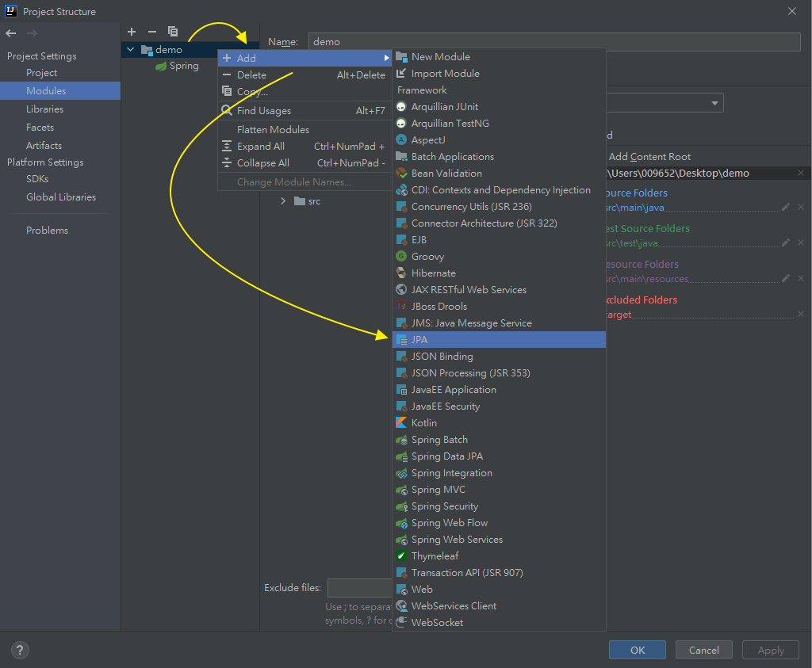Click the plus icon to add module
The width and height of the screenshot is (812, 668).
pos(132,32)
